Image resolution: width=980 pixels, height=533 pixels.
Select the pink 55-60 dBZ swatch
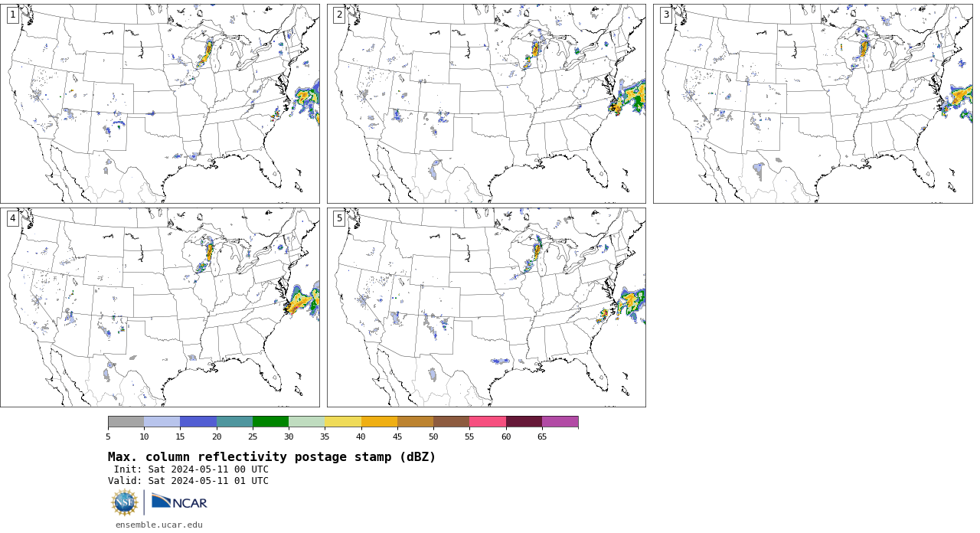coord(488,422)
